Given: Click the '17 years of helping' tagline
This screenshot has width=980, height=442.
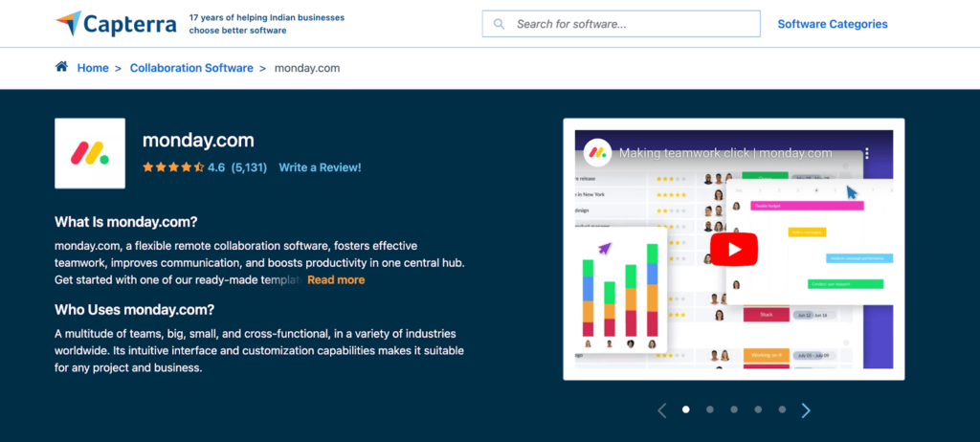Looking at the screenshot, I should click(267, 24).
